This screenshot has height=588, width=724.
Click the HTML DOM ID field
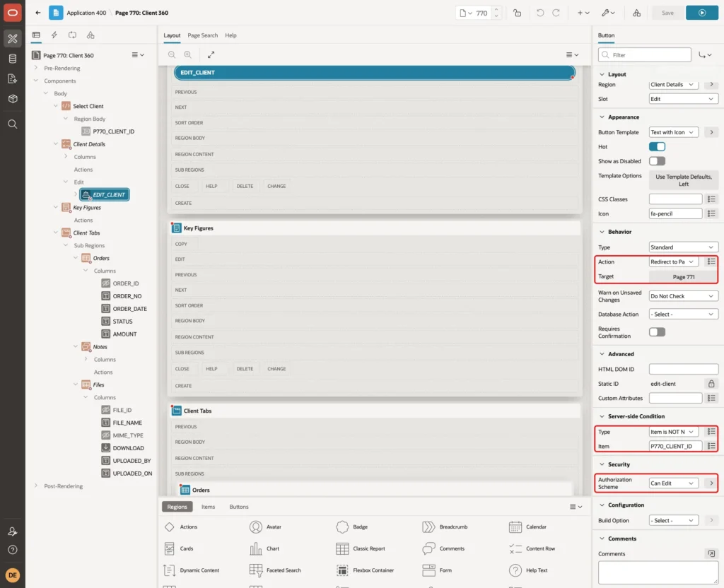pos(684,369)
